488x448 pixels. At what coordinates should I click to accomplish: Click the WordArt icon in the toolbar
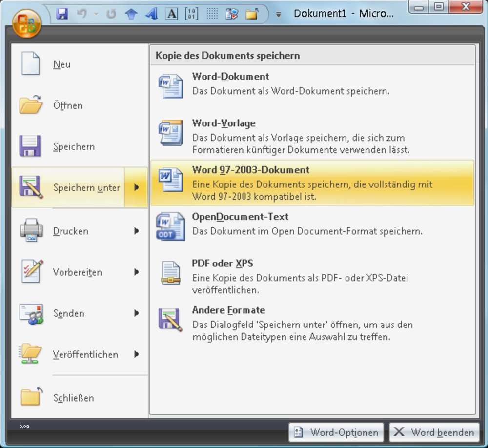click(151, 13)
